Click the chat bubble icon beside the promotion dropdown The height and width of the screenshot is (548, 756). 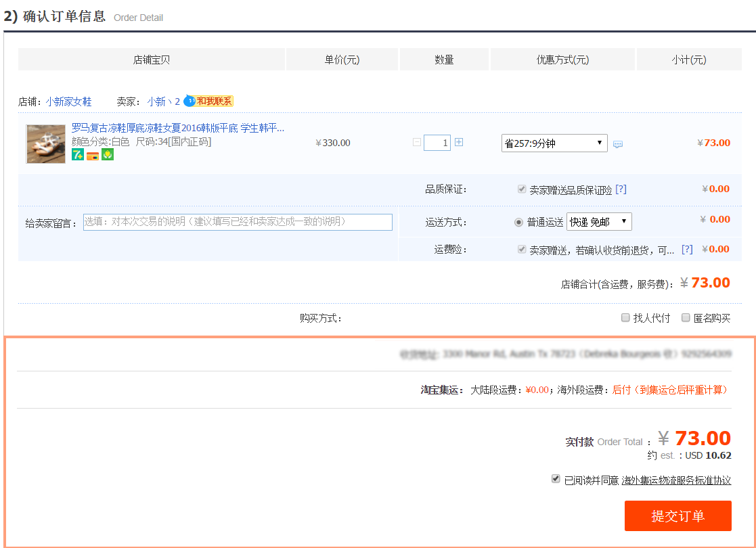pos(618,143)
